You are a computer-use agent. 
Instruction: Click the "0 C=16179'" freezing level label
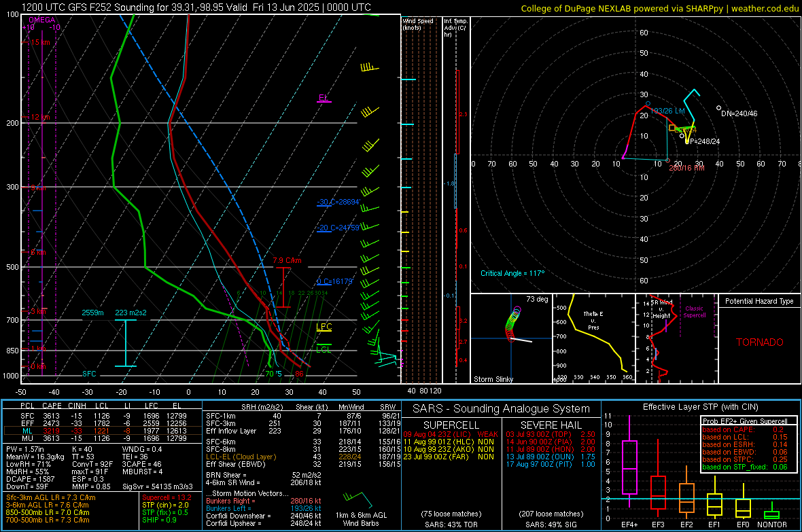point(334,281)
